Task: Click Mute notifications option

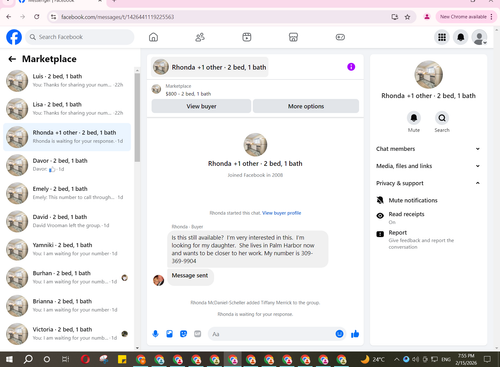Action: point(428,200)
